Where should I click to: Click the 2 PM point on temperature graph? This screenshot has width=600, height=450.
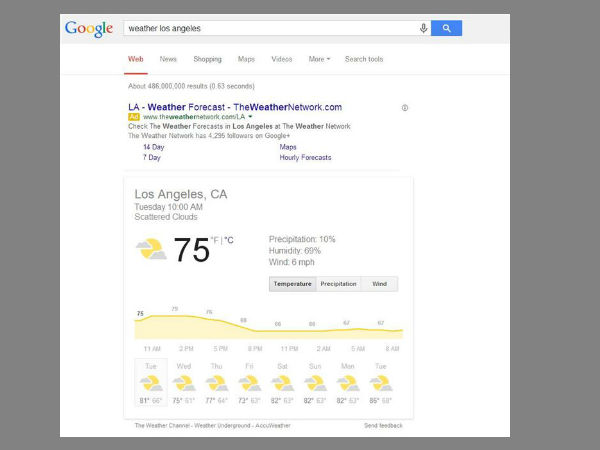click(x=175, y=316)
